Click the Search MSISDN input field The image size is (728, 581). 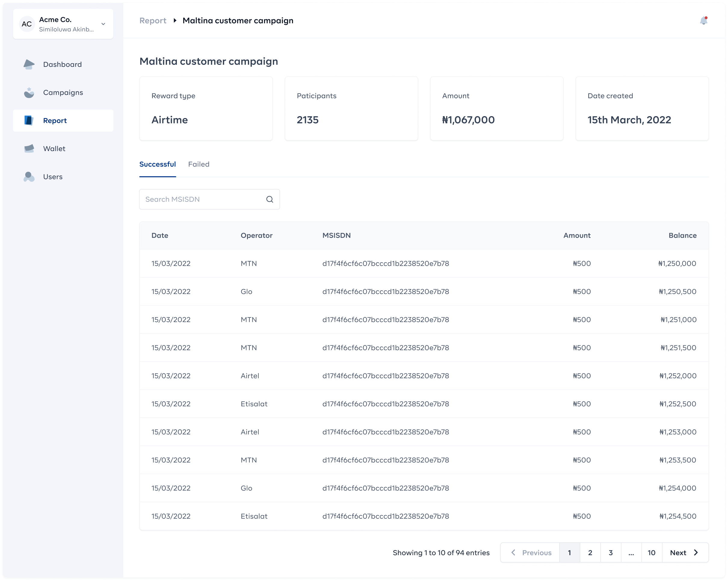(x=209, y=199)
